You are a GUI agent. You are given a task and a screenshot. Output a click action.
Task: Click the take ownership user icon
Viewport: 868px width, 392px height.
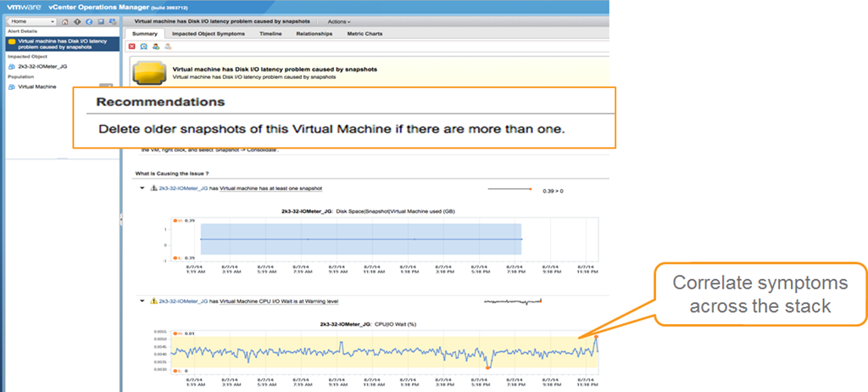[x=155, y=47]
